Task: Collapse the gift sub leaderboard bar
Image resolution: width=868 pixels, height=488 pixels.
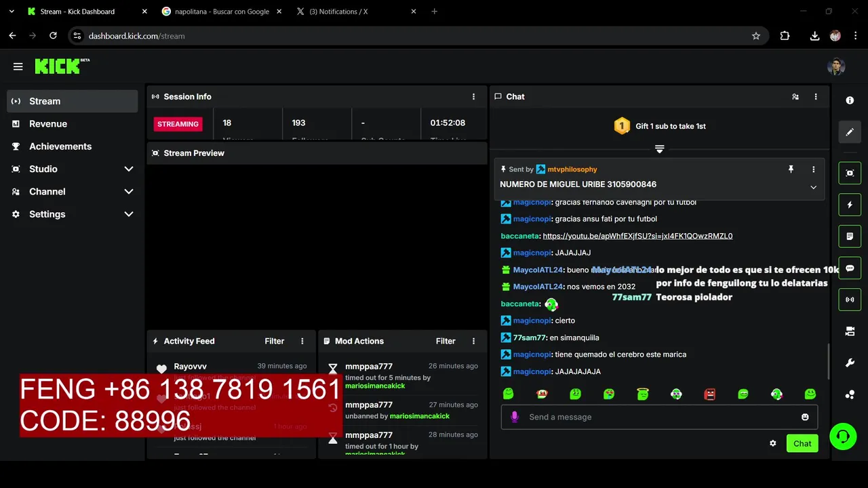Action: point(659,149)
